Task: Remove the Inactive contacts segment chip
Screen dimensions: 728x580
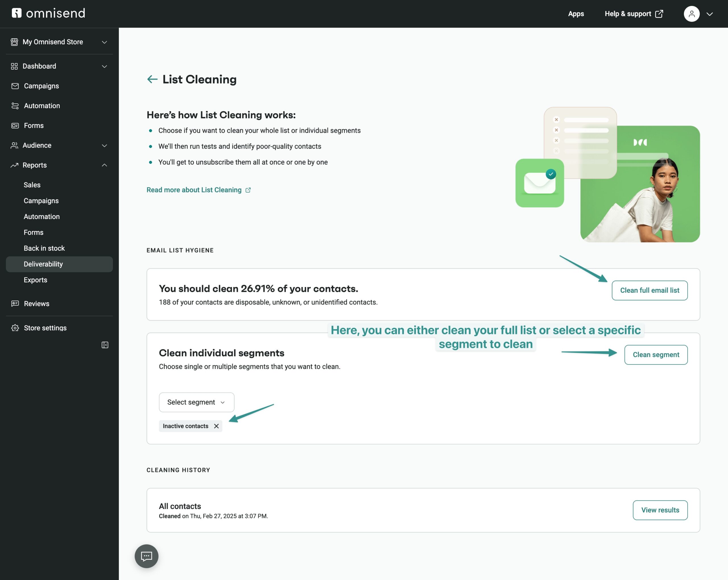Action: point(216,426)
